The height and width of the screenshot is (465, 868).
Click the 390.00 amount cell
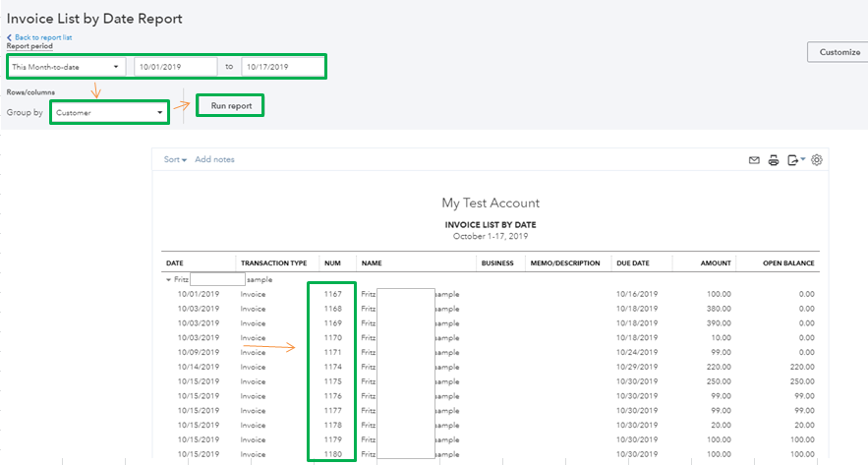(x=719, y=323)
